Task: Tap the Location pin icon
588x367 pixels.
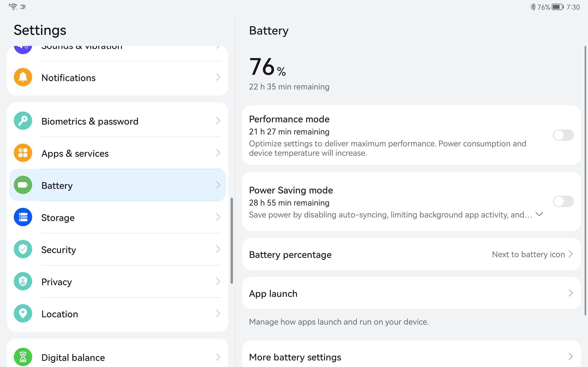Action: pos(23,313)
